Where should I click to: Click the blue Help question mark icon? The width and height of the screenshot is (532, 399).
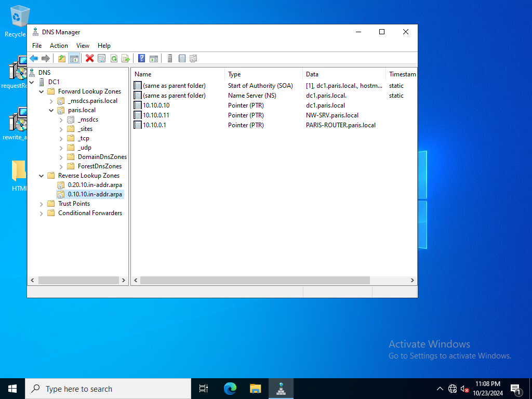pyautogui.click(x=142, y=58)
